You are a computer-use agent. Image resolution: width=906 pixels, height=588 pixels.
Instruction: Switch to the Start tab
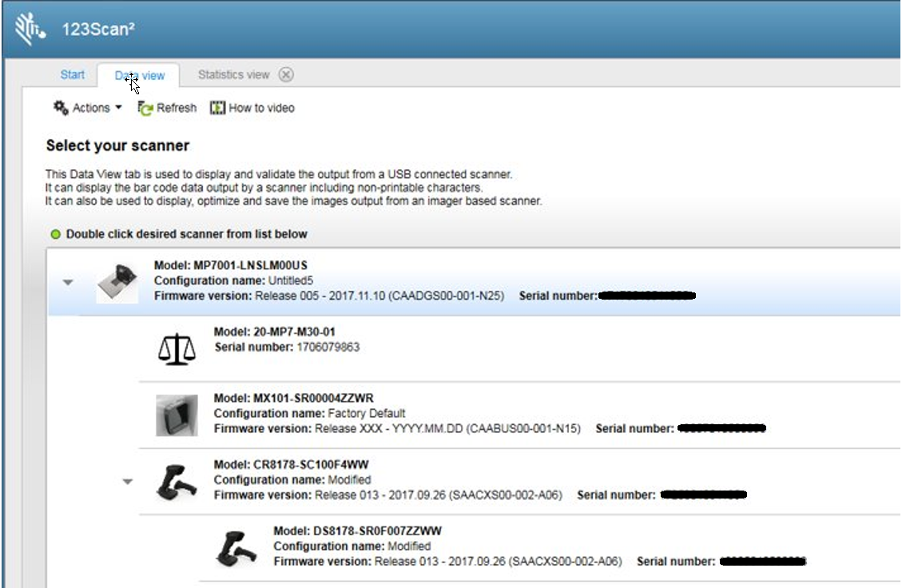73,74
